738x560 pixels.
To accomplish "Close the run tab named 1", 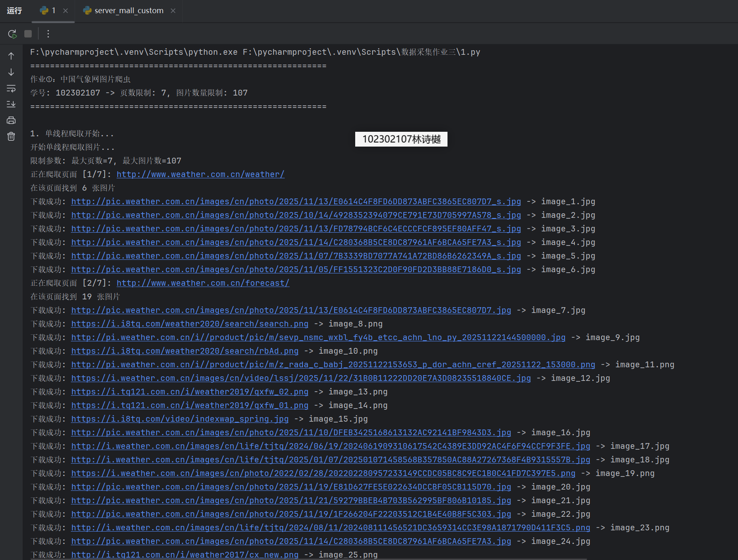I will pyautogui.click(x=66, y=11).
